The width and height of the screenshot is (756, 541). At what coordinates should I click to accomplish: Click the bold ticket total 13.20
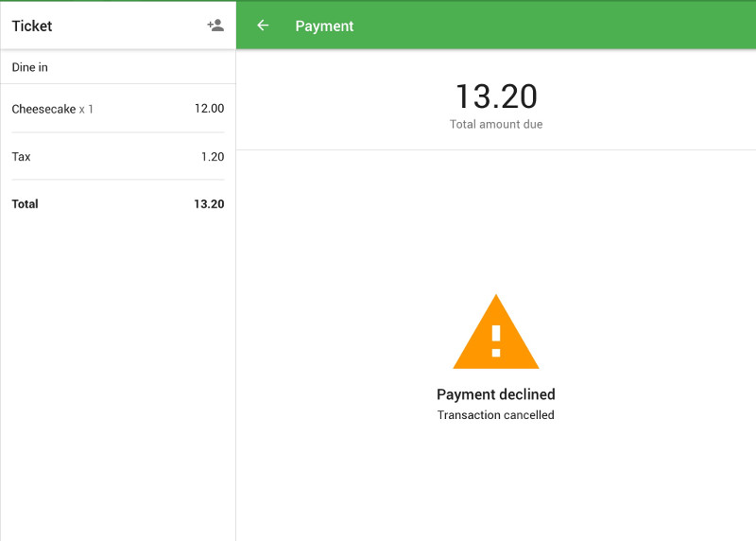tap(209, 204)
